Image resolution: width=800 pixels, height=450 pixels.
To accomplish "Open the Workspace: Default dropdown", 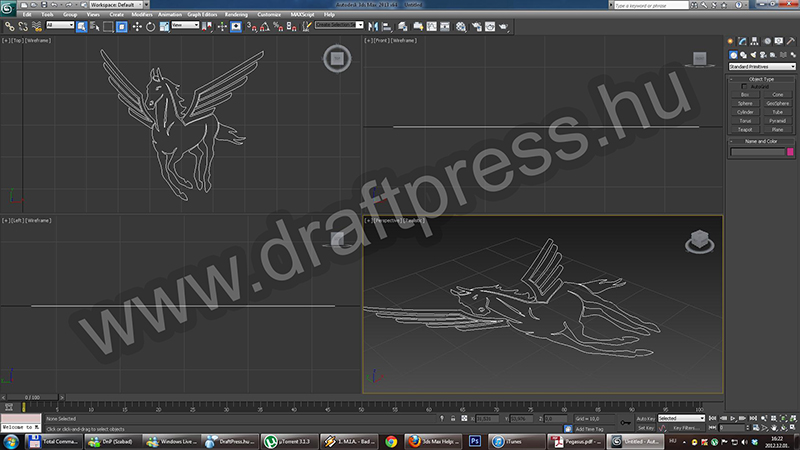I will pos(118,5).
